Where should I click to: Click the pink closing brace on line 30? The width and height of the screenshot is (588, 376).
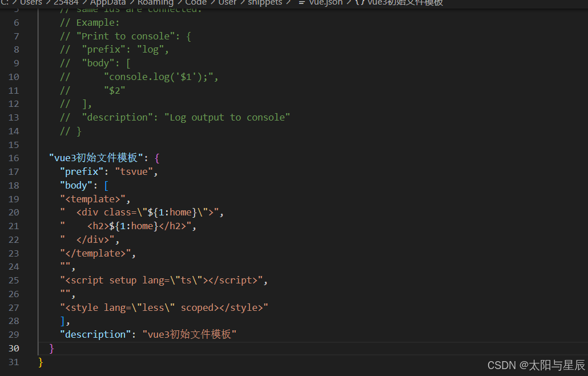pyautogui.click(x=52, y=349)
